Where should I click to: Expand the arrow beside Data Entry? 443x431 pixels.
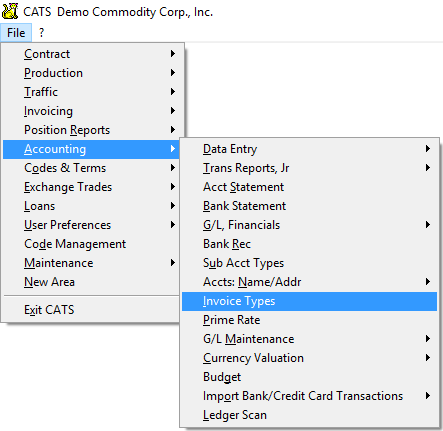[x=428, y=148]
